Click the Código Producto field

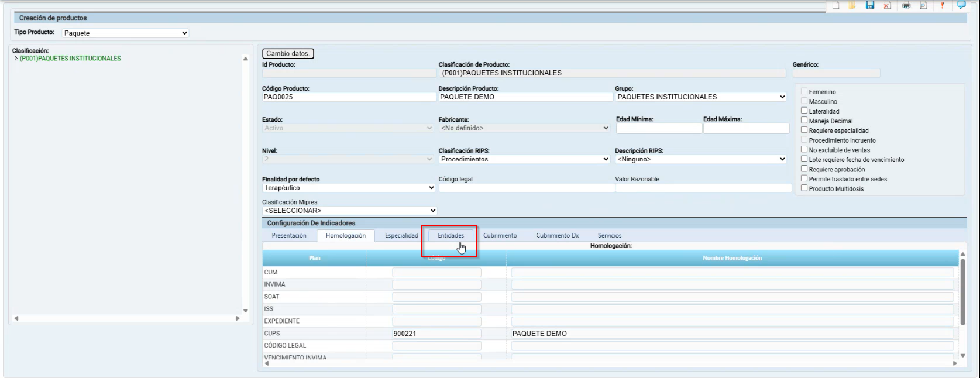click(x=349, y=97)
